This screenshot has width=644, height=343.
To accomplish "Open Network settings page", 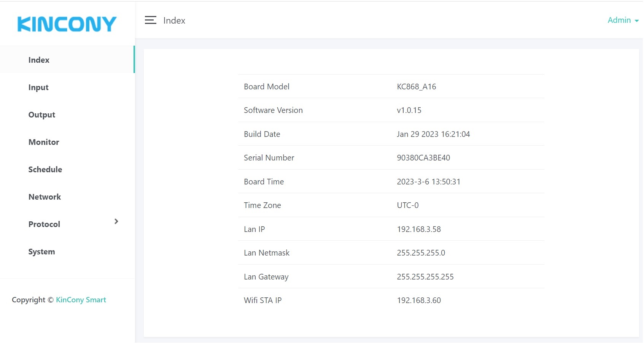I will pyautogui.click(x=45, y=197).
